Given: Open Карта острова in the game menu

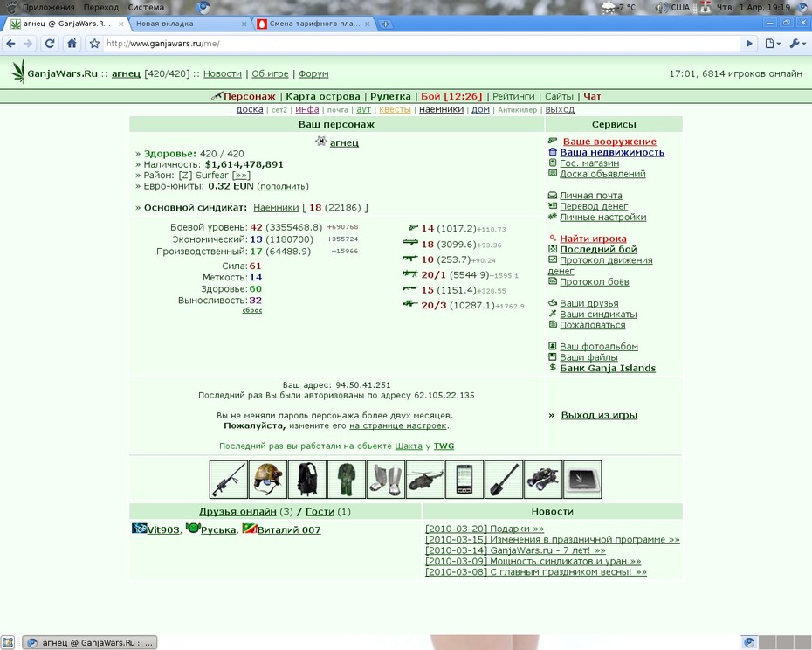Looking at the screenshot, I should point(323,96).
